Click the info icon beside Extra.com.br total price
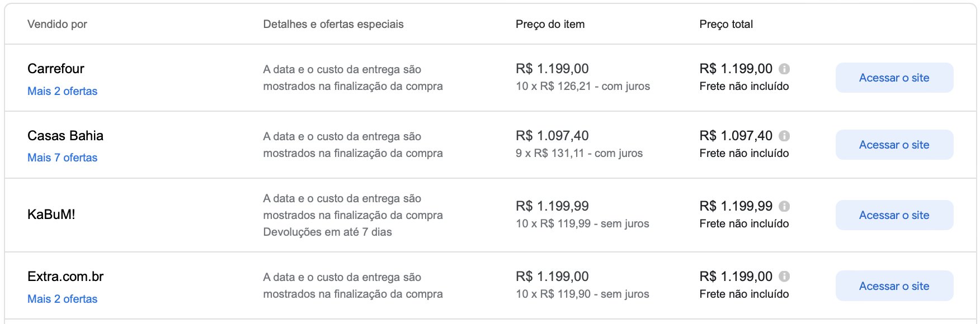Viewport: 980px width, 324px height. pos(784,277)
